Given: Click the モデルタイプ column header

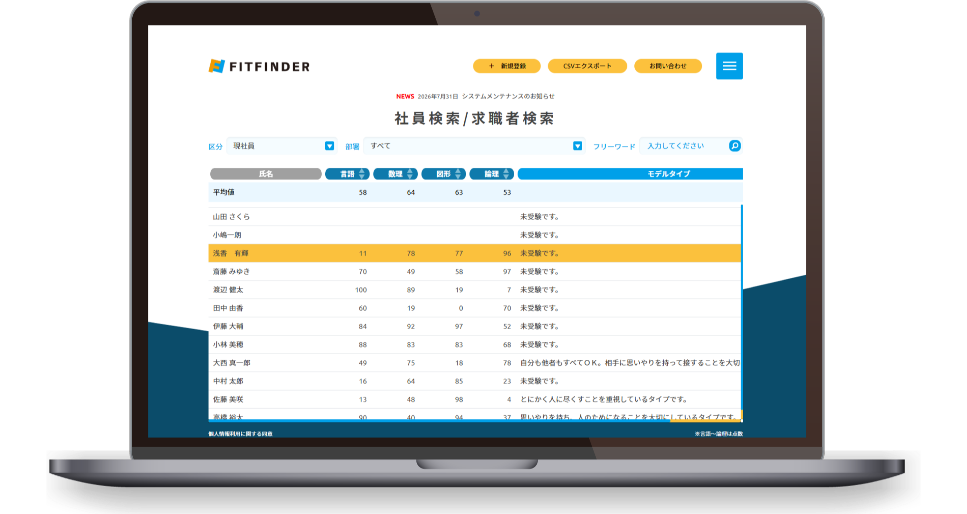Looking at the screenshot, I should pos(630,174).
